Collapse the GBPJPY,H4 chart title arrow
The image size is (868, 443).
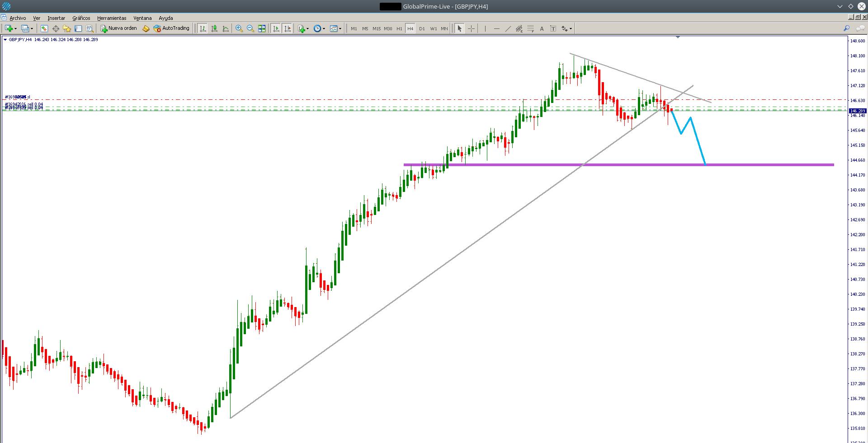tap(5, 40)
